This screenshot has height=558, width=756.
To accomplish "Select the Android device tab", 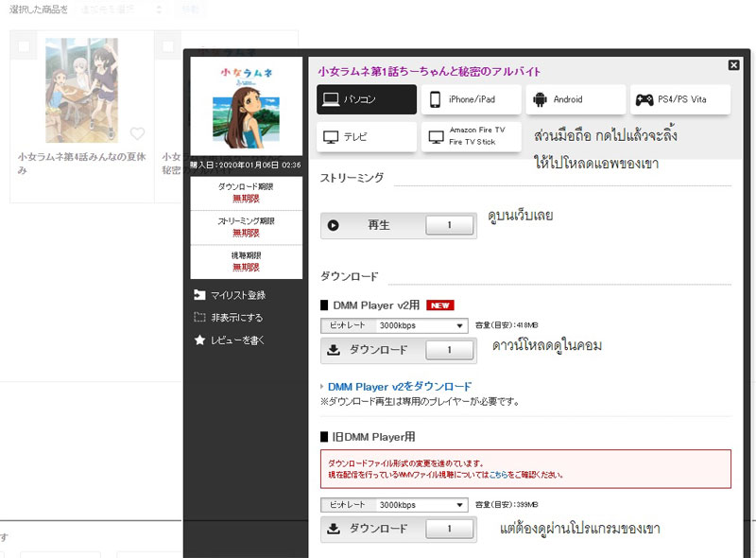I will click(x=576, y=99).
